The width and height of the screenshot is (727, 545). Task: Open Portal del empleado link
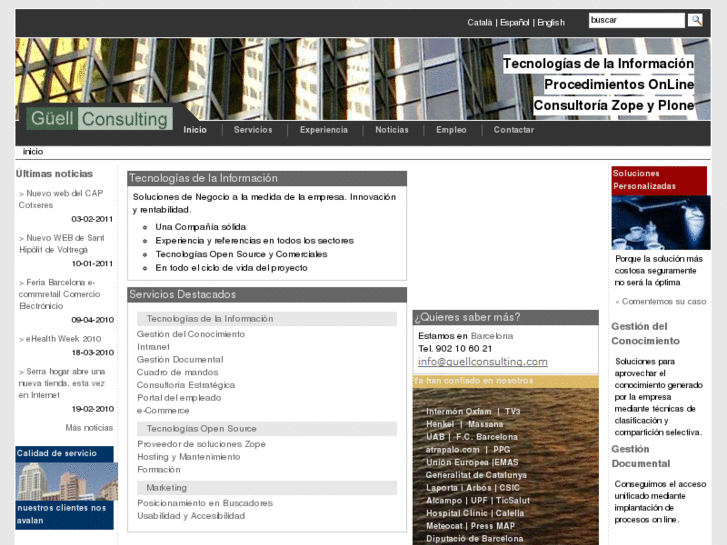179,398
